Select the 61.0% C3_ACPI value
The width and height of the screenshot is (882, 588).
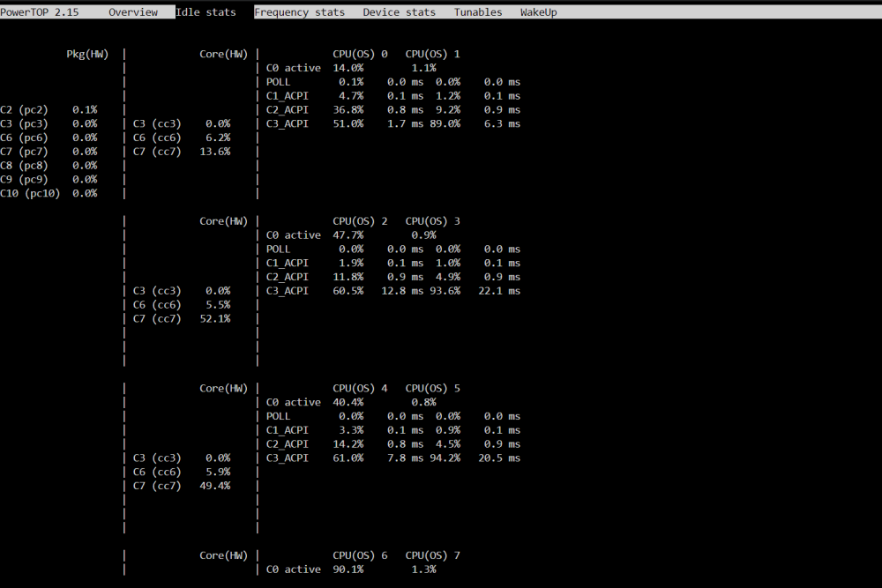point(348,458)
